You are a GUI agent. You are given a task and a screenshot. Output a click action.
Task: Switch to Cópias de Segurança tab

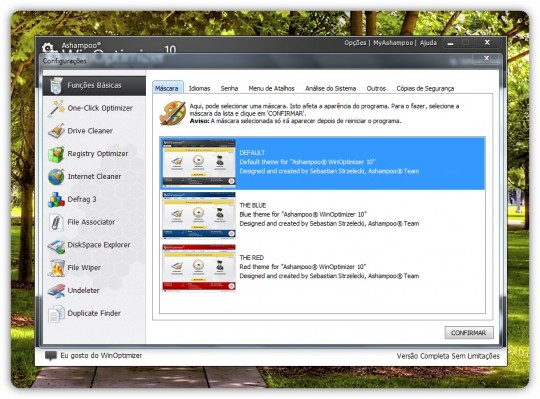coord(425,88)
